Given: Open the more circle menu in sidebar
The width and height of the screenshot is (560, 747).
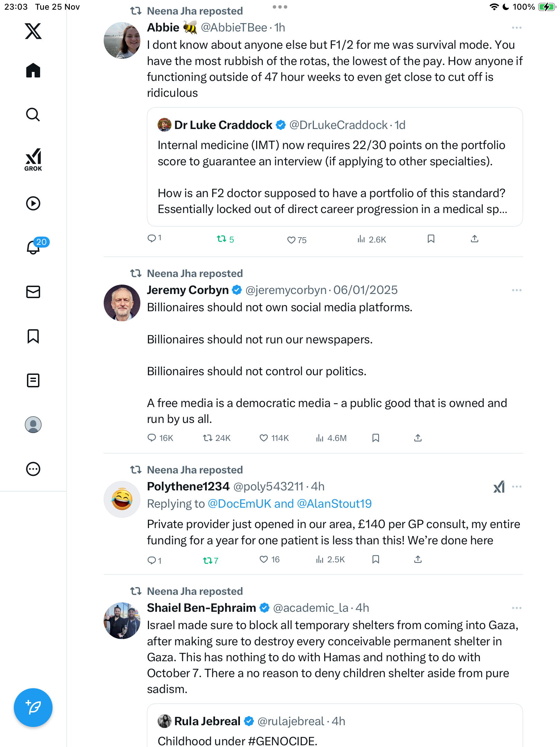Looking at the screenshot, I should tap(33, 469).
